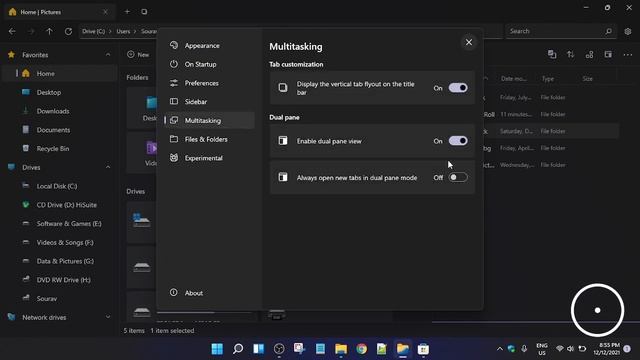
Task: Open the layout options icon
Action: [589, 54]
